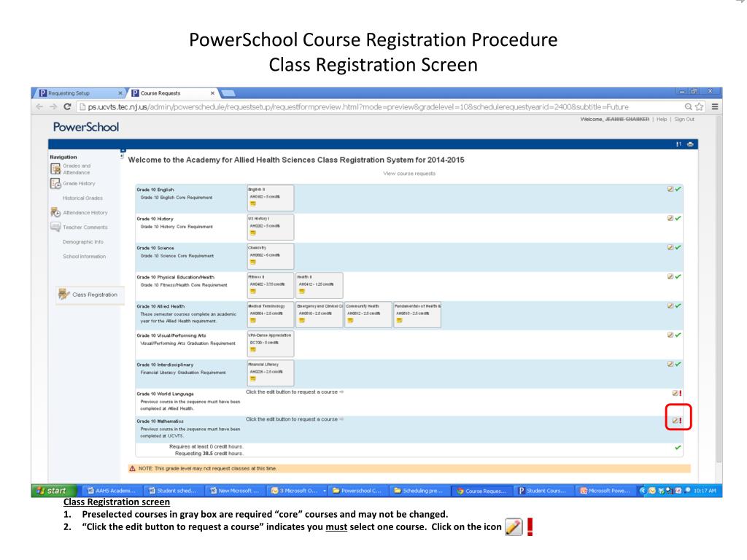The image size is (747, 560).
Task: Switch to the Requesting Setup browser tab
Action: [80, 93]
